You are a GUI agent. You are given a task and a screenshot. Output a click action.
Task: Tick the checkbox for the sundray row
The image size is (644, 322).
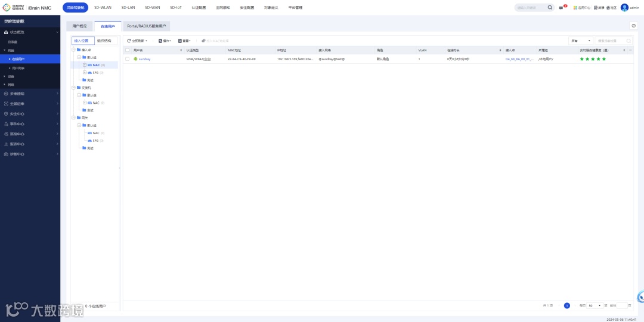click(128, 59)
